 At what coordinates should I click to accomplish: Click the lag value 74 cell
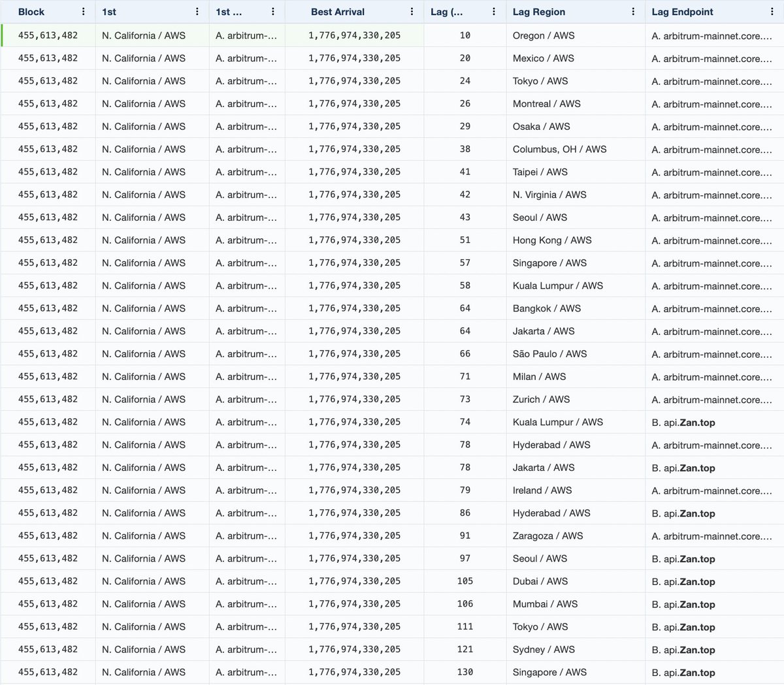coord(465,422)
